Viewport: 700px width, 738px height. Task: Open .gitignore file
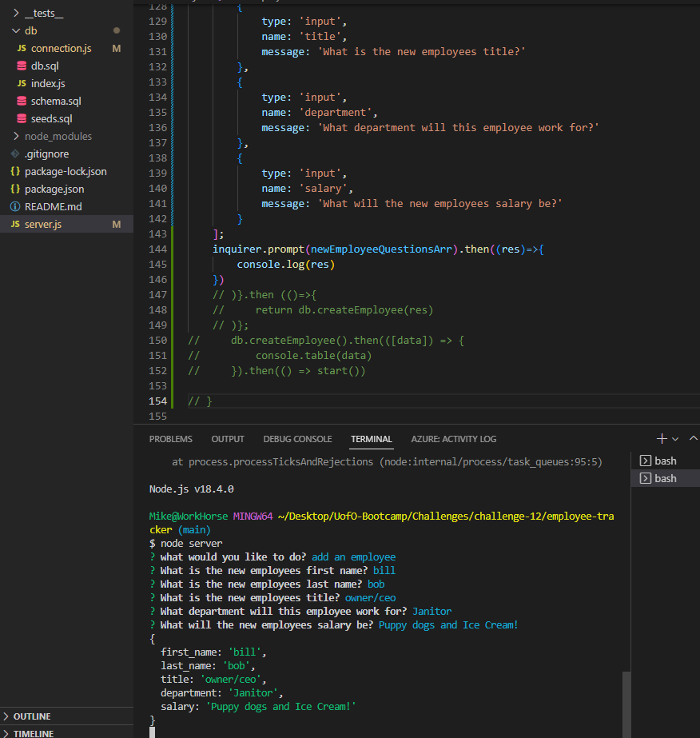(x=46, y=154)
